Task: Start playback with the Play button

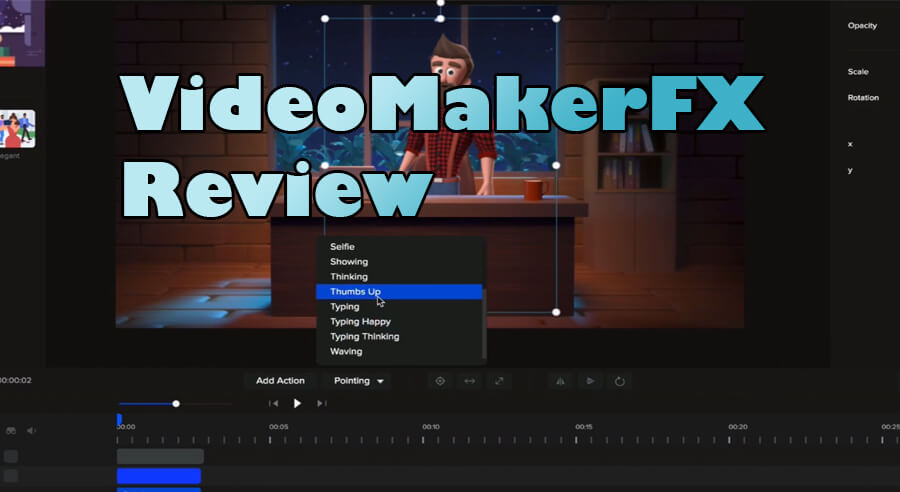Action: [297, 404]
